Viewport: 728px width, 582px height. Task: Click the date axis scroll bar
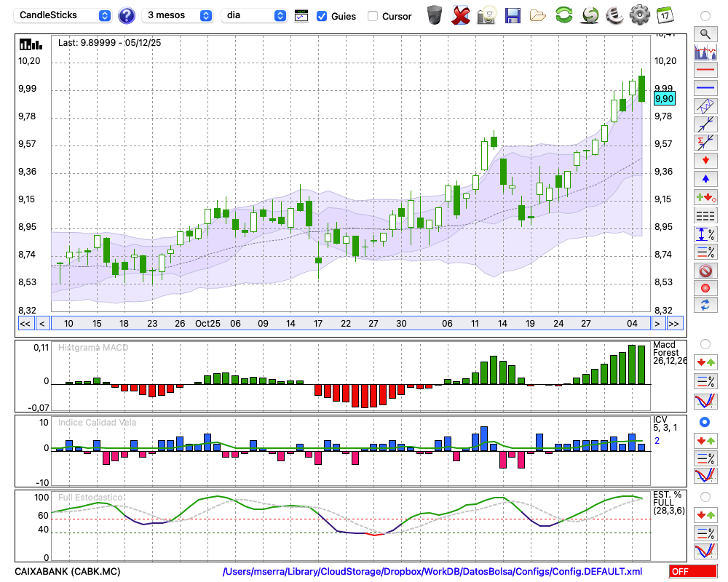pos(351,324)
